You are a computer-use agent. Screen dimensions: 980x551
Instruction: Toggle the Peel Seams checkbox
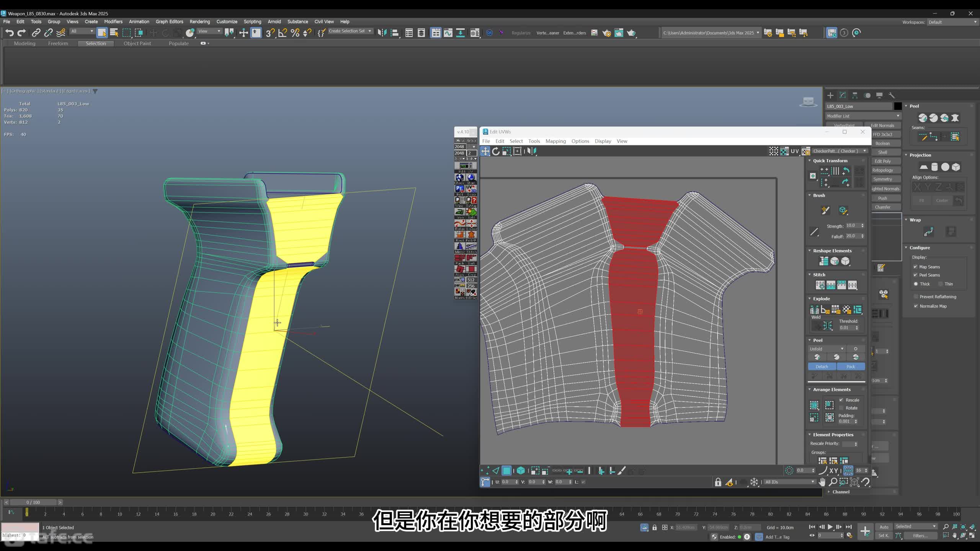click(x=916, y=275)
